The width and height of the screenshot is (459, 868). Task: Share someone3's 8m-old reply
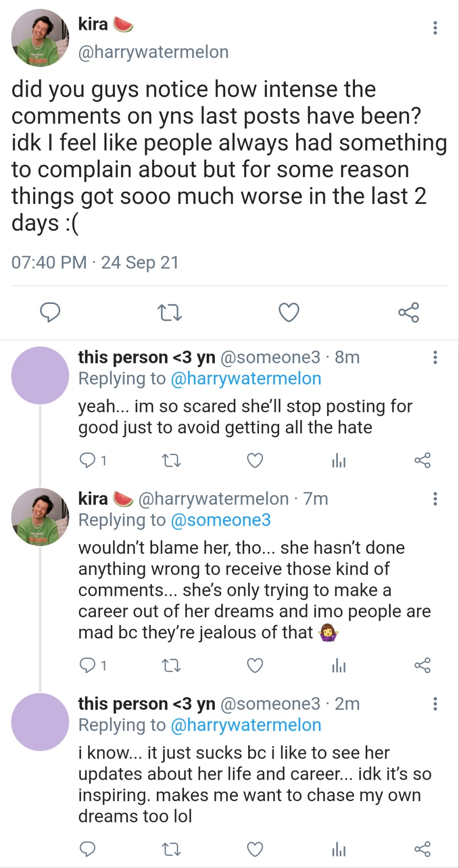[422, 460]
